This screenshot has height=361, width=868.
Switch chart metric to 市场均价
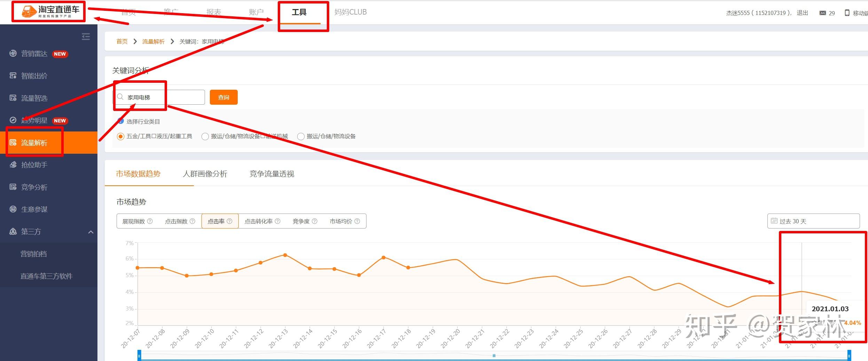[x=345, y=221]
